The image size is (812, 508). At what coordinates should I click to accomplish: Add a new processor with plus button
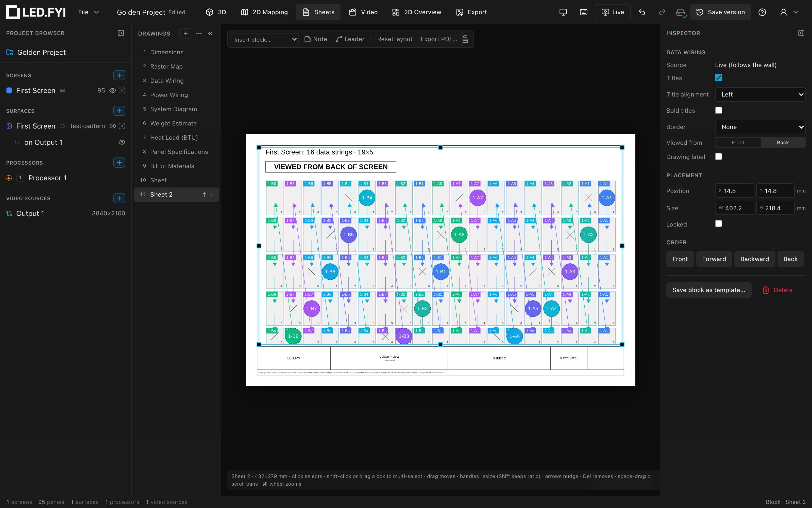pyautogui.click(x=119, y=162)
